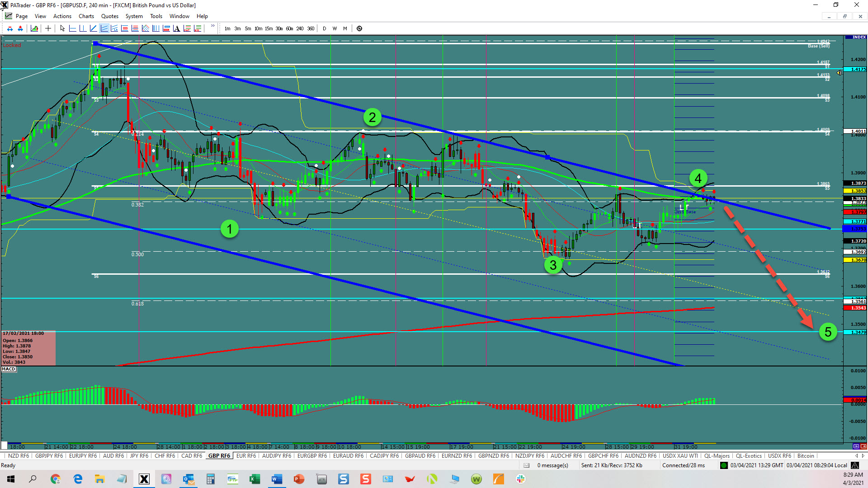868x488 pixels.
Task: Open the Page menu
Action: tap(22, 16)
